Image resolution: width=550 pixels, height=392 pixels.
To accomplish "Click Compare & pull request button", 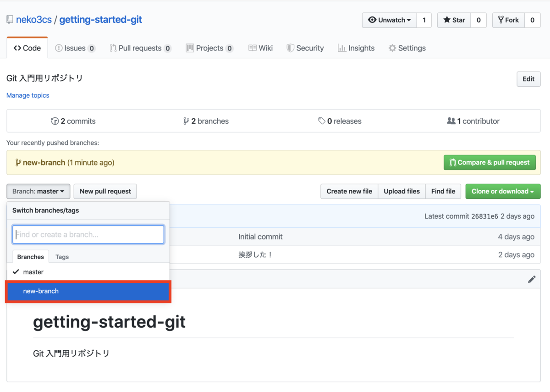I will (489, 162).
